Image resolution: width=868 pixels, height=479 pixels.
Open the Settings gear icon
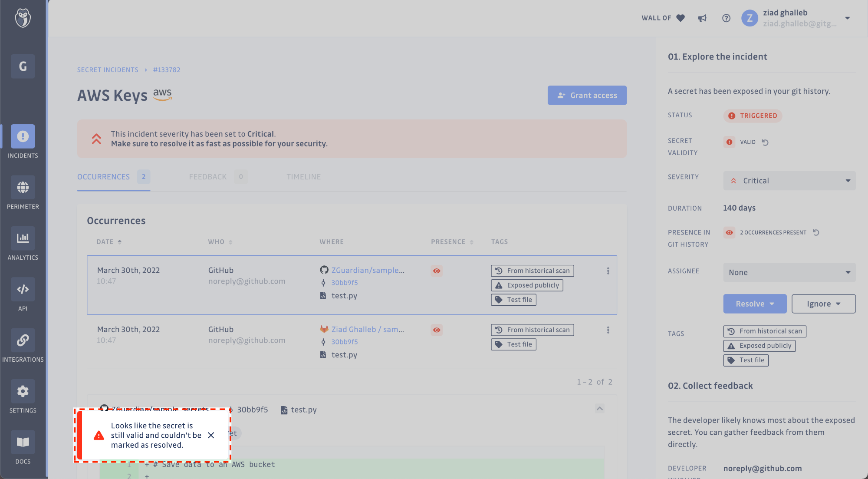(x=23, y=391)
